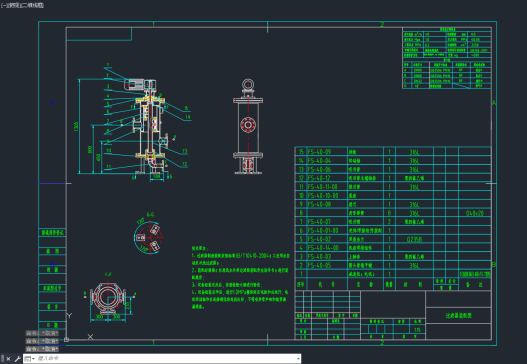Click the 1305 height dimension text

76,126
